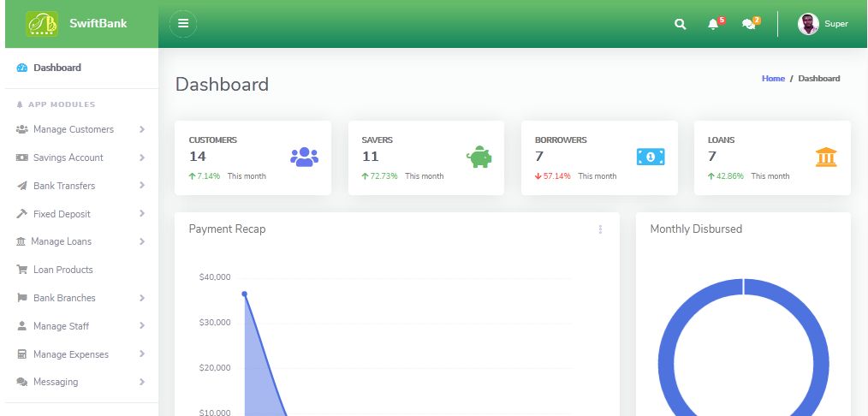Expand Bank Branches chevron
868x416 pixels.
pos(142,298)
